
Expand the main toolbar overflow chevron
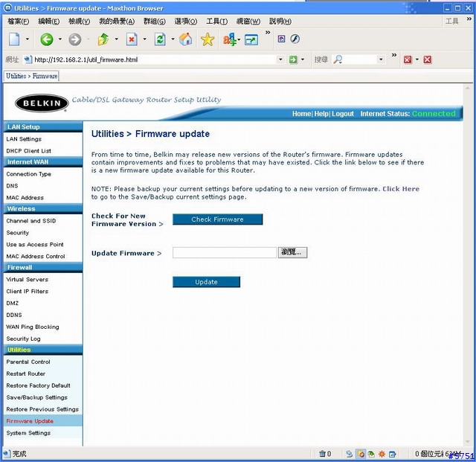tap(268, 32)
